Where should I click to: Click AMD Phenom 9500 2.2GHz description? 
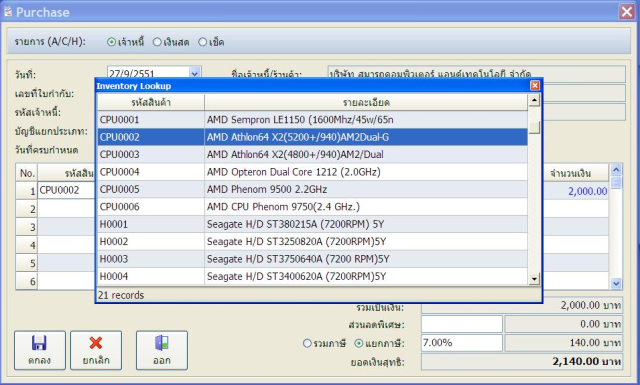click(x=267, y=189)
